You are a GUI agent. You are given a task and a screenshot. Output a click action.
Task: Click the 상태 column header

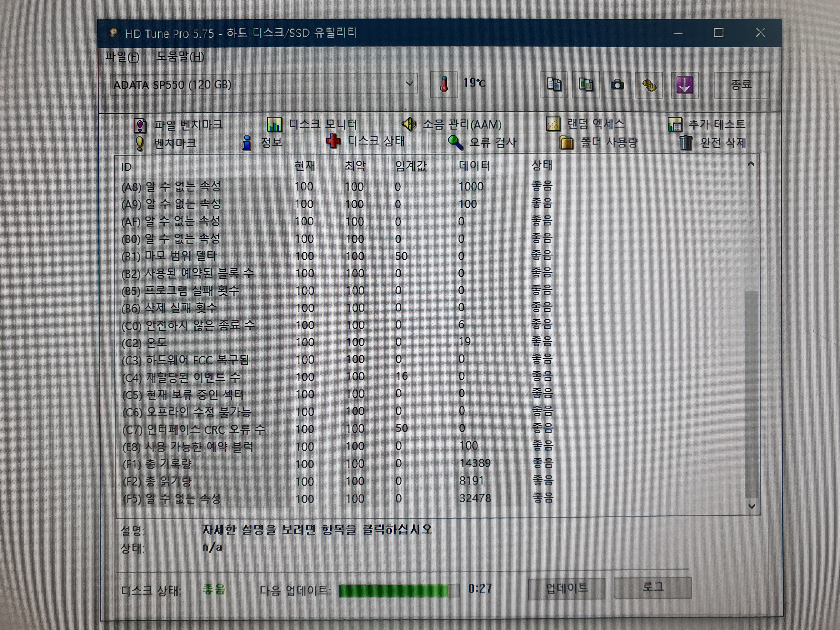[x=542, y=165]
